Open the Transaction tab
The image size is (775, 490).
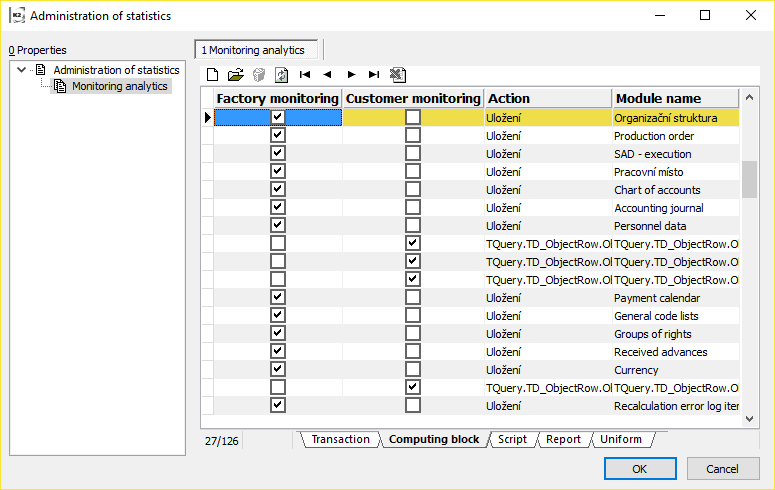[x=340, y=439]
